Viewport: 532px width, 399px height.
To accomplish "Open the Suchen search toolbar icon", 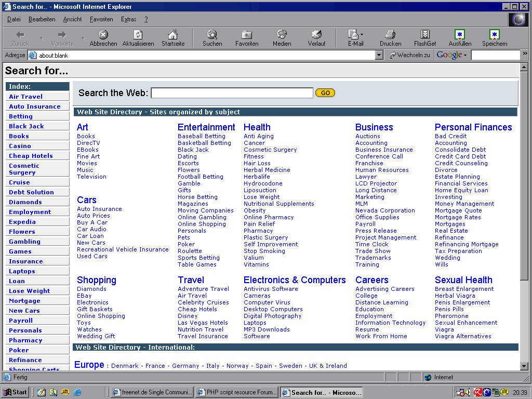I will click(212, 35).
